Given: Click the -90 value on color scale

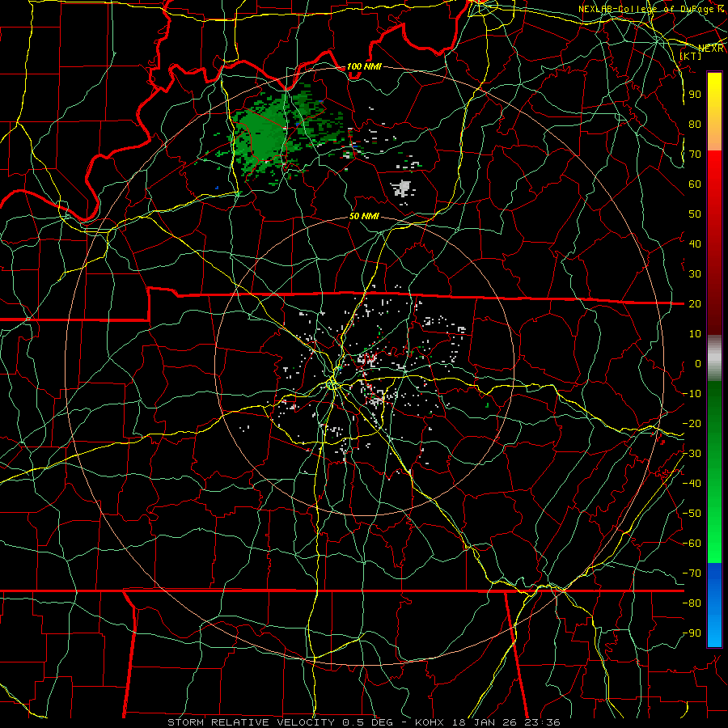Looking at the screenshot, I should 692,633.
